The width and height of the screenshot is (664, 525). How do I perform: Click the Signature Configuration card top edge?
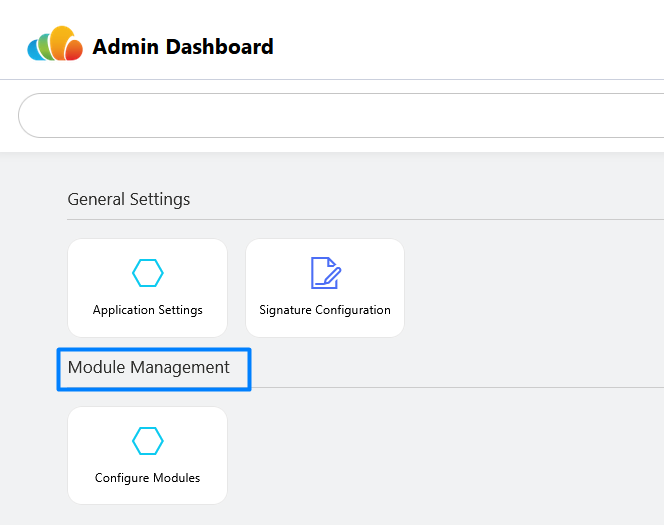(x=325, y=240)
